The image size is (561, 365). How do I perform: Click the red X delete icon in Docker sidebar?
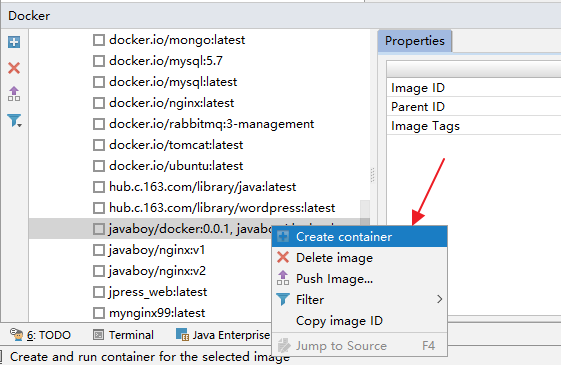pos(14,68)
